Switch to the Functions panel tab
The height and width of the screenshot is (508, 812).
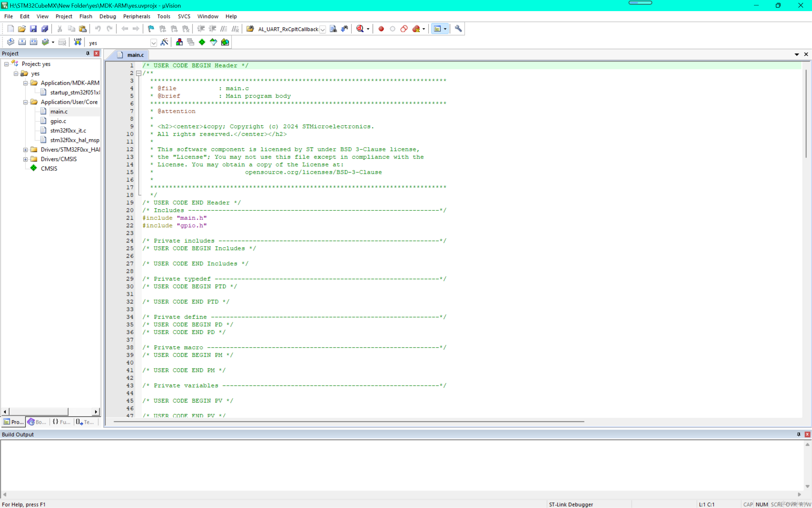[62, 422]
